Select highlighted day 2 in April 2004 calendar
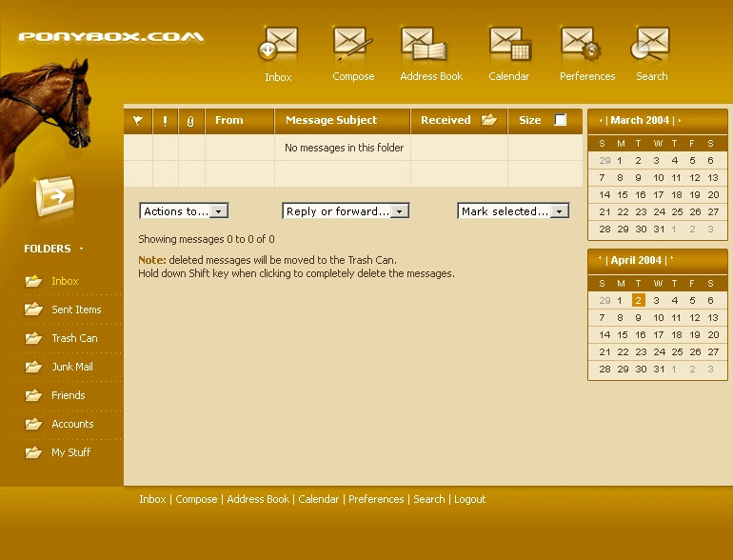The width and height of the screenshot is (733, 560). pyautogui.click(x=638, y=300)
